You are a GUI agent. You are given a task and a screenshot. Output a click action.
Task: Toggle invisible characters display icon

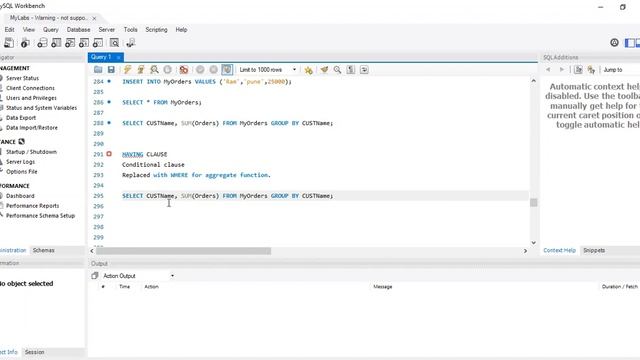351,70
